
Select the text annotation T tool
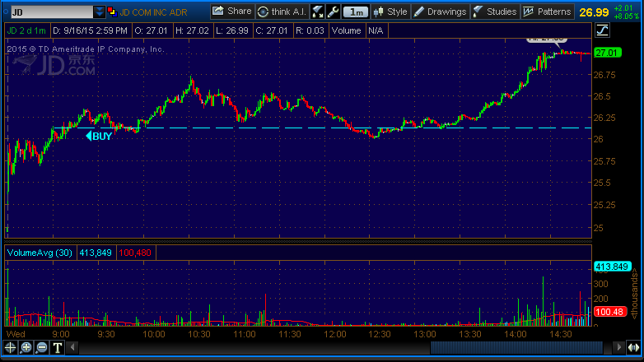(x=58, y=348)
